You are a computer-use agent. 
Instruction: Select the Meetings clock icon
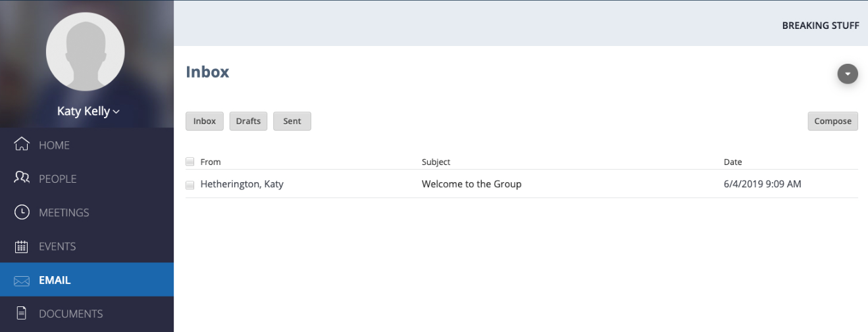[x=22, y=212]
